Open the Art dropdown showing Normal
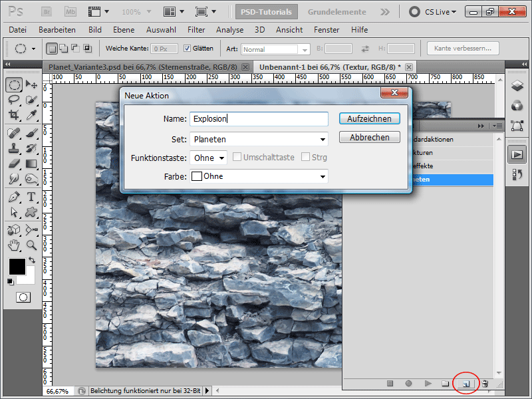The height and width of the screenshot is (399, 532). coord(275,49)
